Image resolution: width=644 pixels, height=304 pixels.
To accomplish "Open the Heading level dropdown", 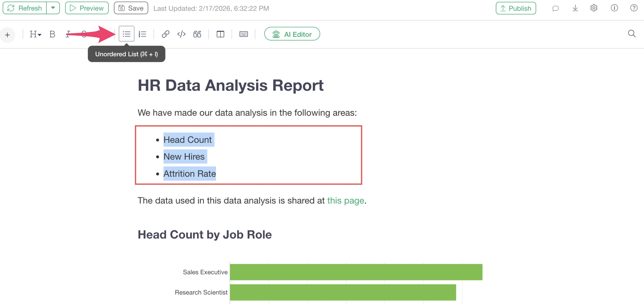I will click(35, 34).
